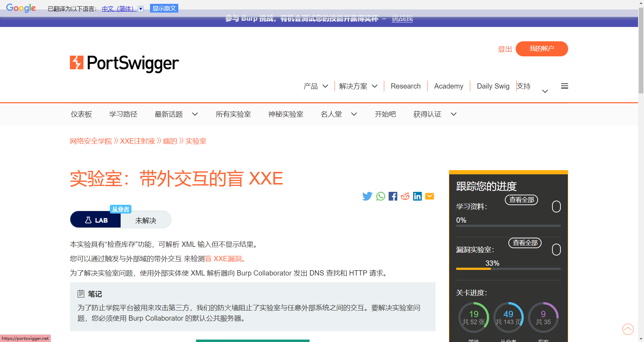Go to the 仪表板 tab

click(x=81, y=114)
